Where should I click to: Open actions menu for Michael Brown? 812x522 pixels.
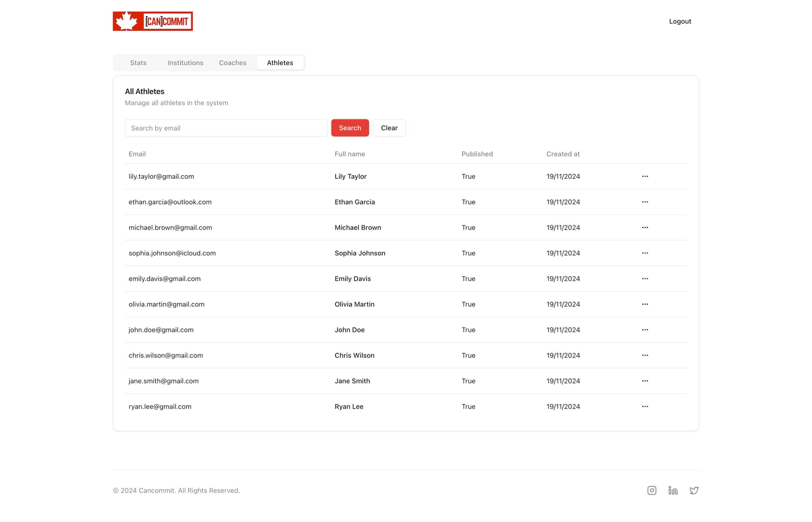click(x=645, y=227)
